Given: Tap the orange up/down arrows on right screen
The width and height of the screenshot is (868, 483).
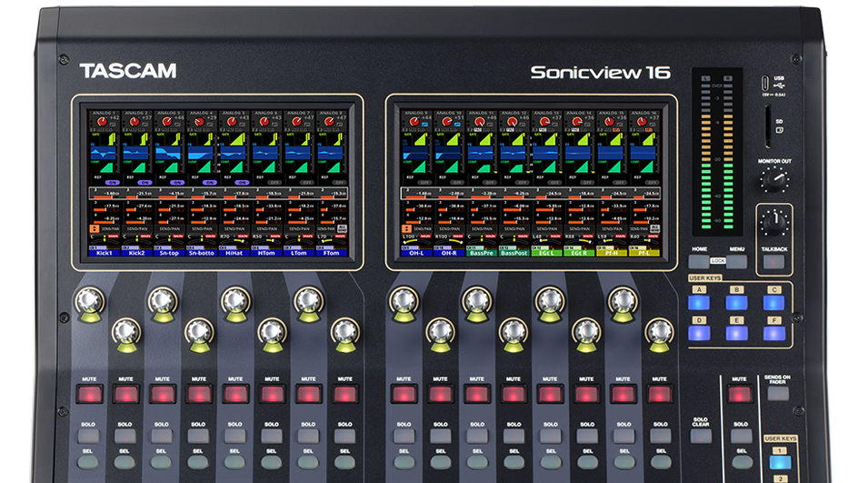Looking at the screenshot, I should [x=406, y=228].
